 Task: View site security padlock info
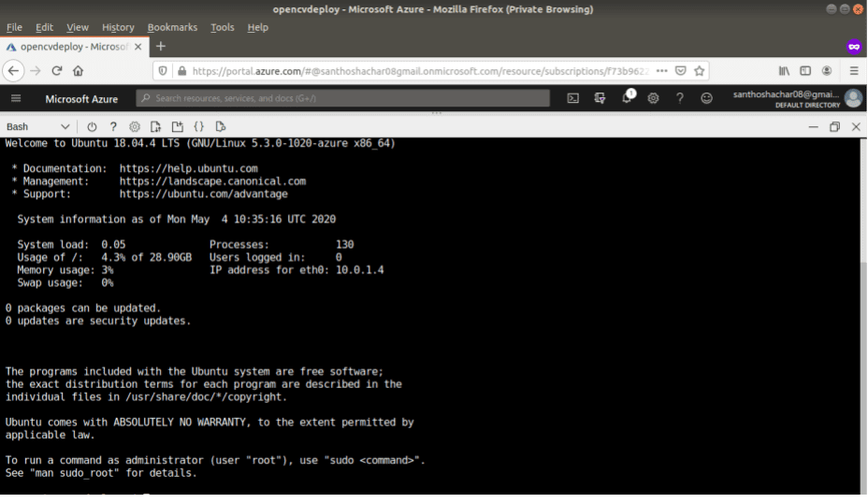click(x=181, y=71)
